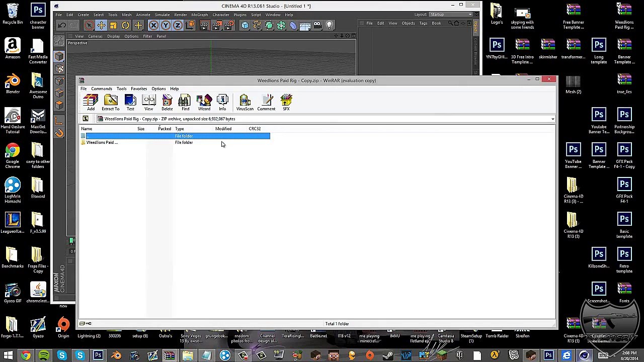Open Cinema 4D Layout Startup dropdown
The width and height of the screenshot is (644, 362).
pos(451,15)
